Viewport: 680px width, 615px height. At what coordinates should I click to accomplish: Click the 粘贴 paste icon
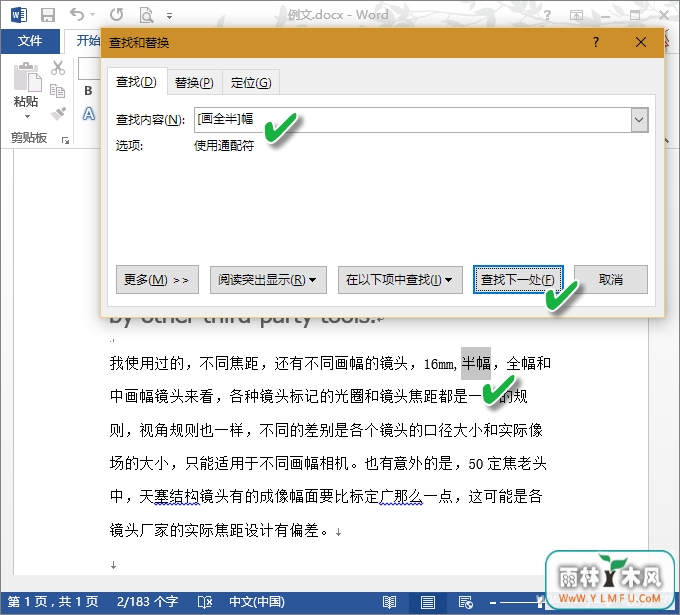click(x=27, y=77)
